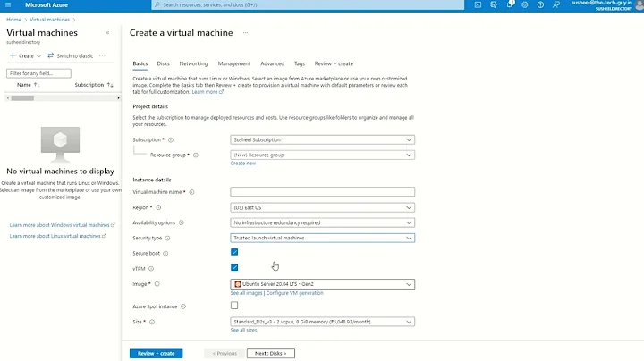The width and height of the screenshot is (644, 361).
Task: Open the susheel account menu
Action: (606, 5)
